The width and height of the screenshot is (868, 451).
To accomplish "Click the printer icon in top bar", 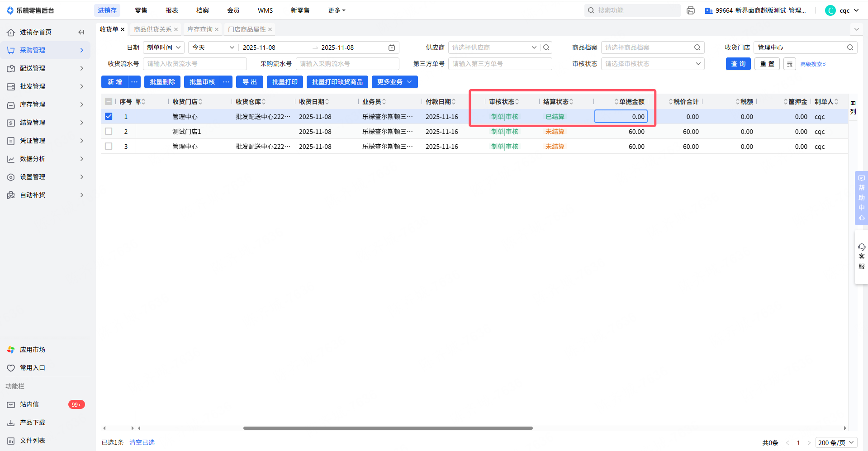I will pyautogui.click(x=690, y=10).
